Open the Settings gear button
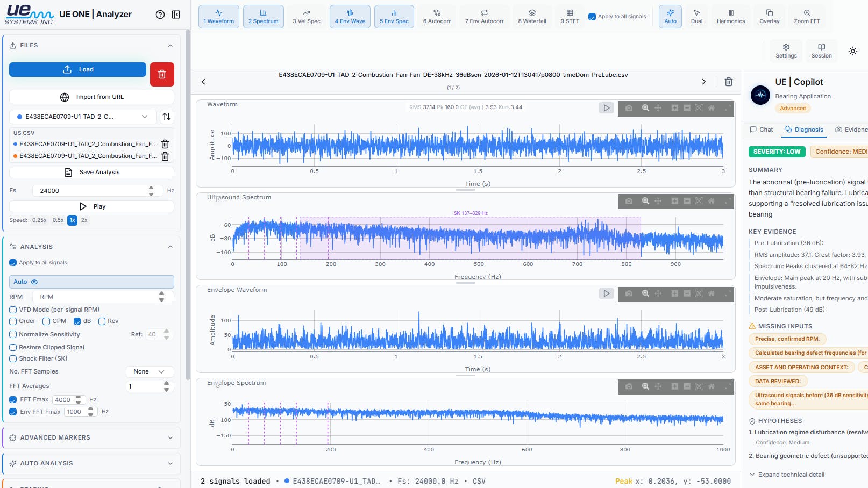This screenshot has height=488, width=868. [x=786, y=51]
